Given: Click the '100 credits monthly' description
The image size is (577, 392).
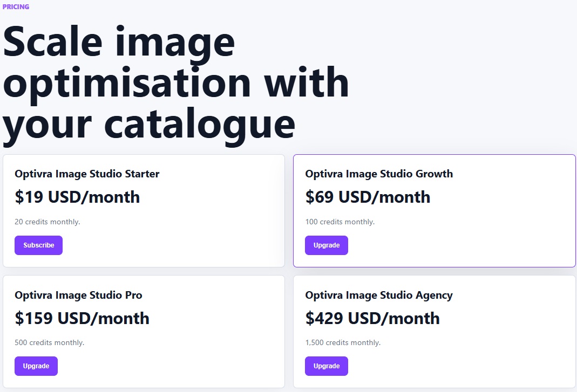Looking at the screenshot, I should coord(340,222).
